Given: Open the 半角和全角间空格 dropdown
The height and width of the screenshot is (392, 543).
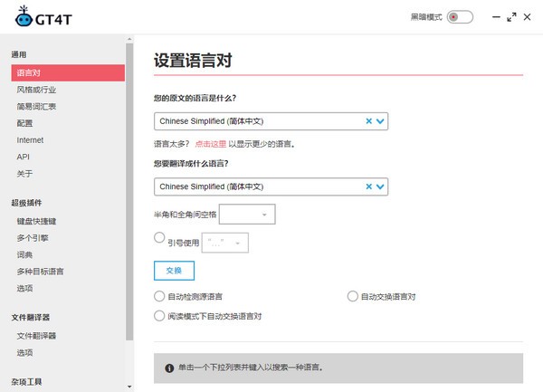Looking at the screenshot, I should coord(247,214).
